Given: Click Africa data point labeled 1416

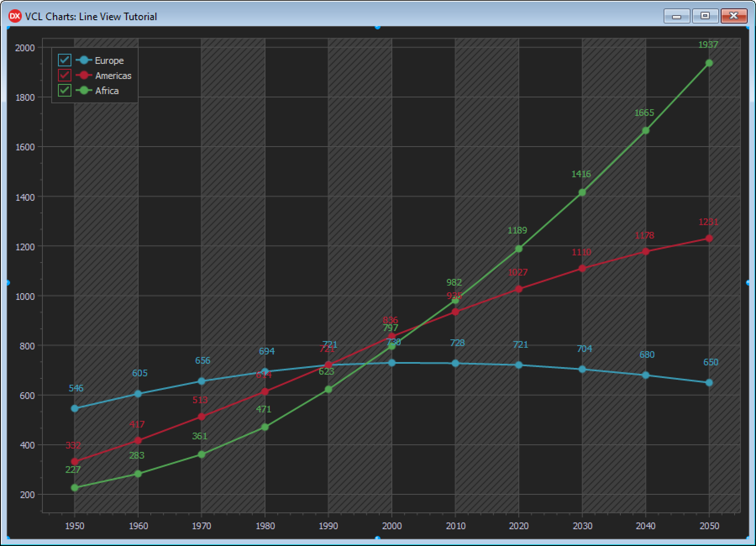Looking at the screenshot, I should pos(582,192).
